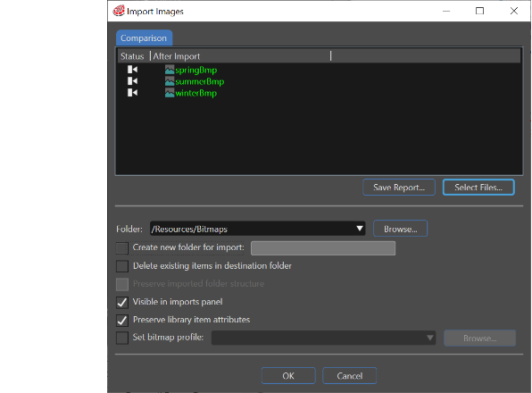532x393 pixels.
Task: Enable the Set bitmap profile checkbox
Action: 122,338
